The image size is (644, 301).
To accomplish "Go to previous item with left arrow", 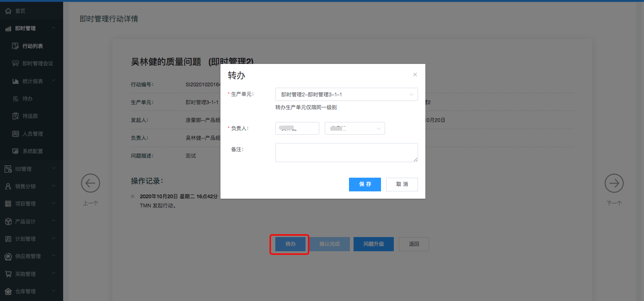I will tap(91, 183).
